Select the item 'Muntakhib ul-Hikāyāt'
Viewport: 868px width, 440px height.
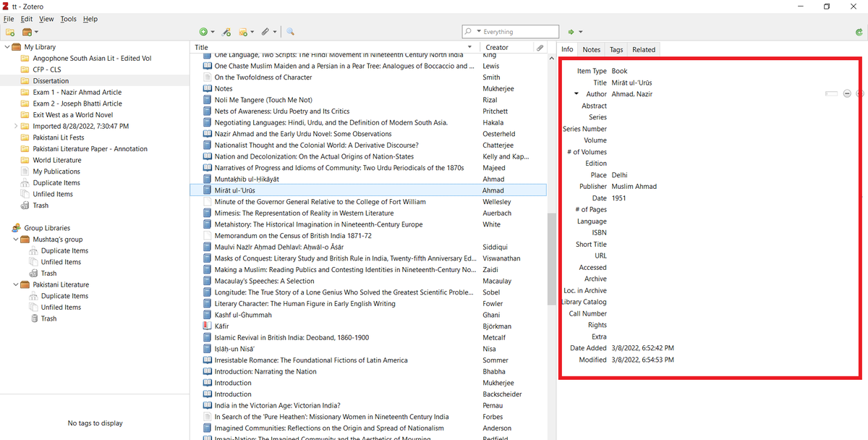point(247,179)
